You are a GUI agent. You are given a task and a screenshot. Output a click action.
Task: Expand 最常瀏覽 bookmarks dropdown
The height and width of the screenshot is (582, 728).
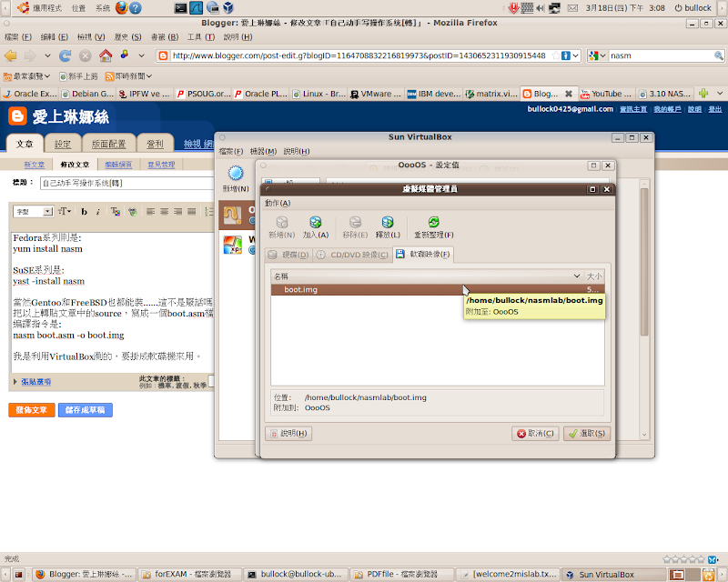(x=26, y=76)
